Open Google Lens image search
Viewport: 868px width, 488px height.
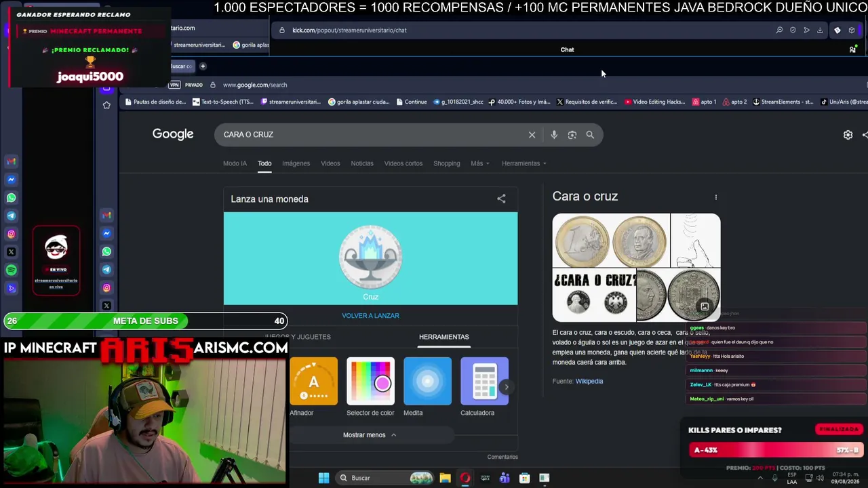(x=572, y=135)
